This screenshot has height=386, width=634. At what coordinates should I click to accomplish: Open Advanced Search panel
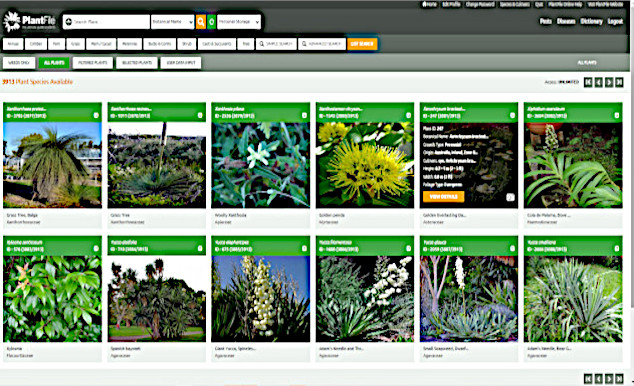coord(322,44)
